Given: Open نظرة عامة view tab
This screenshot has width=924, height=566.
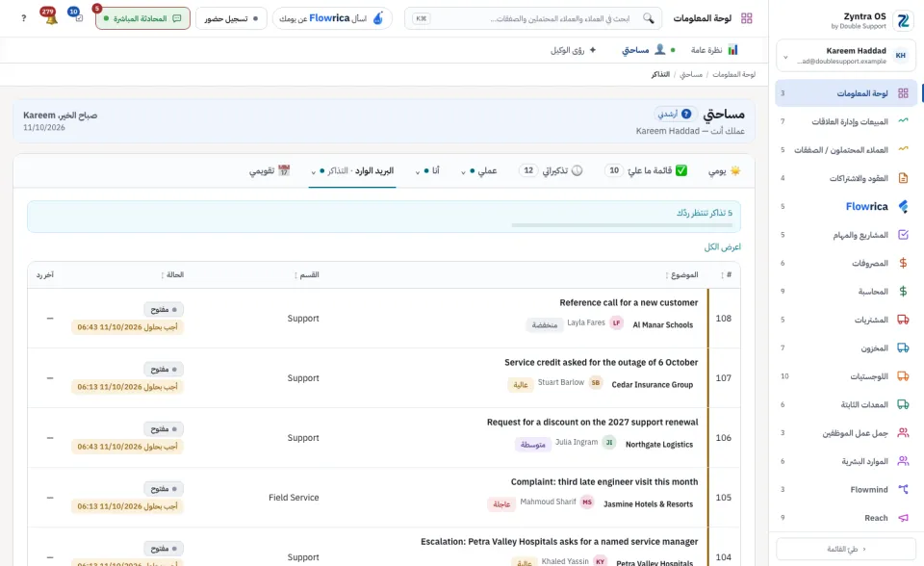Looking at the screenshot, I should tap(714, 49).
